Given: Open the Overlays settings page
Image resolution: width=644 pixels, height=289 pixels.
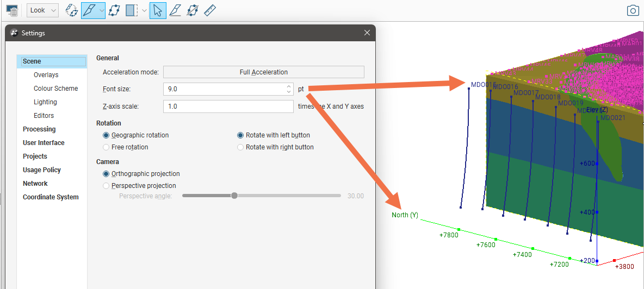Looking at the screenshot, I should coord(46,75).
